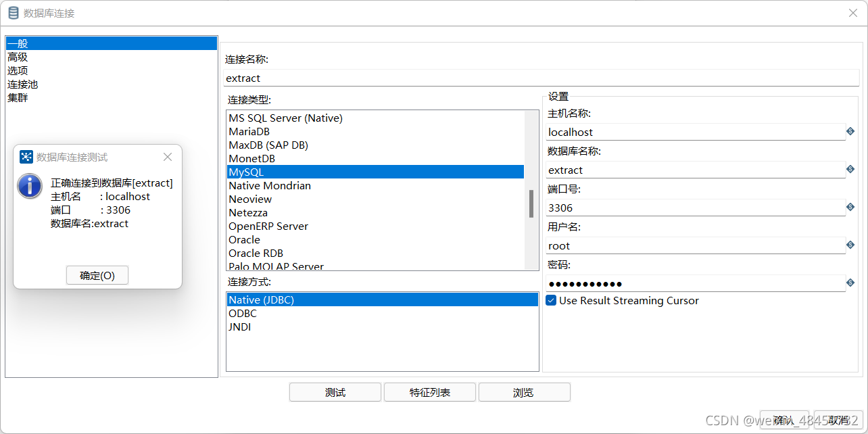
Task: Click variable icon beside username field
Action: point(850,245)
